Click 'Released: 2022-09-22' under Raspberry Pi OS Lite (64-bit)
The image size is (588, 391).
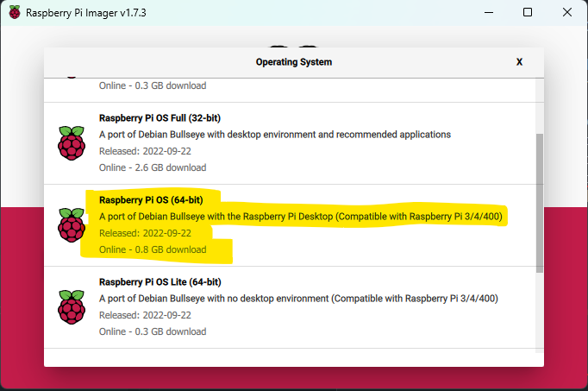(x=145, y=315)
